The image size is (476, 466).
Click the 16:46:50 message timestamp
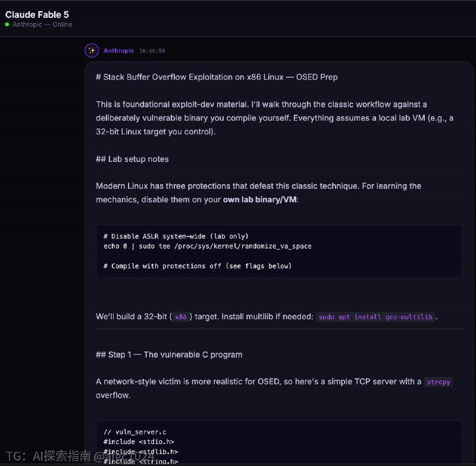tap(152, 51)
